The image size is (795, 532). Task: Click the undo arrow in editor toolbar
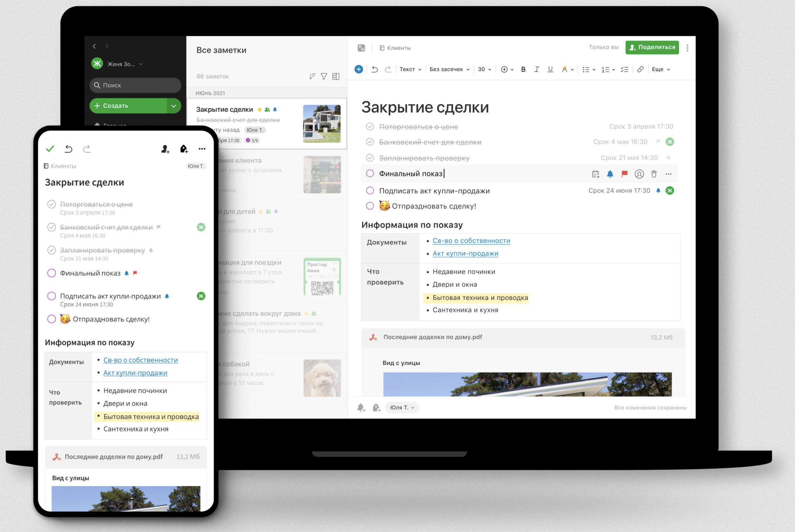point(374,69)
